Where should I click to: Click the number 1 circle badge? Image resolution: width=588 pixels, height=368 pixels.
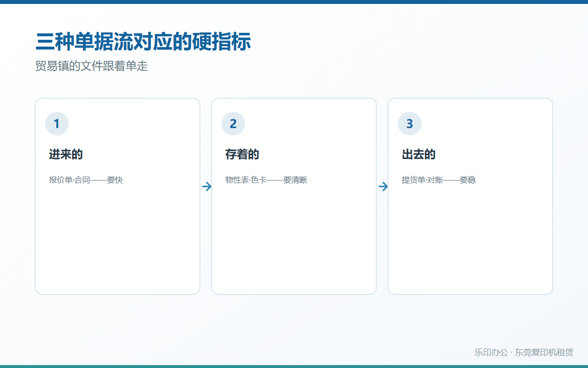click(x=57, y=124)
